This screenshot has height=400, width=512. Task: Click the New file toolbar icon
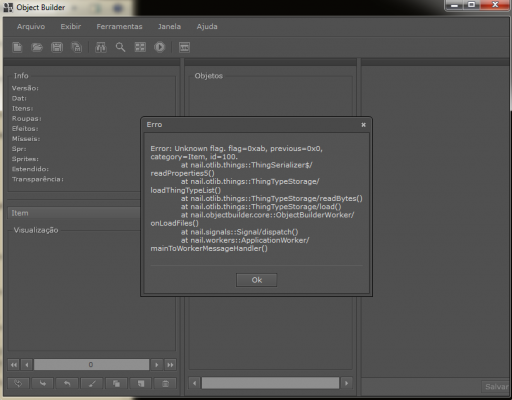17,47
